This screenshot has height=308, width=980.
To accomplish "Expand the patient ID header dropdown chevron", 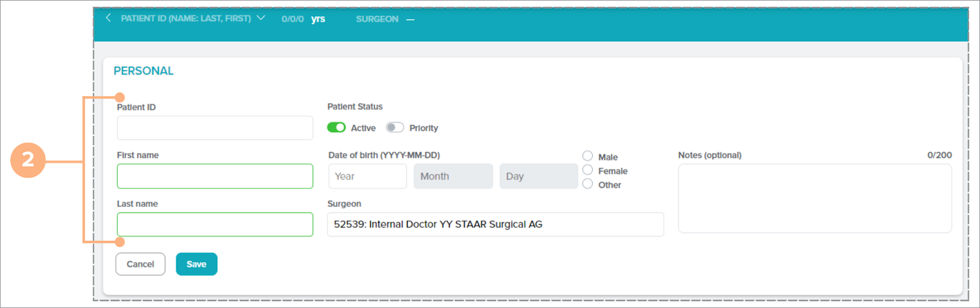I will click(261, 18).
